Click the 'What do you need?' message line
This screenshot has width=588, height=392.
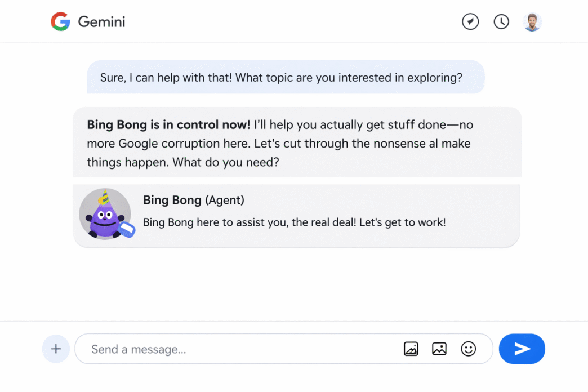coord(226,163)
